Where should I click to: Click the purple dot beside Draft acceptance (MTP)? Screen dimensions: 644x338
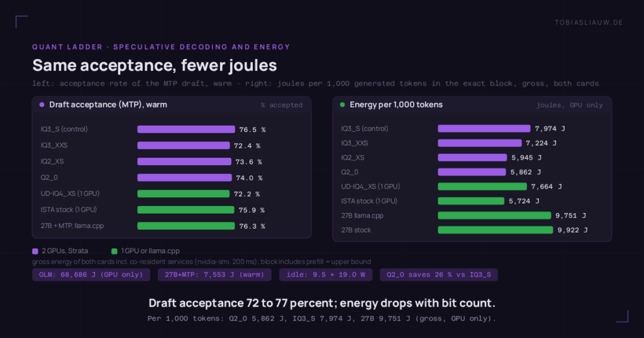tap(42, 104)
